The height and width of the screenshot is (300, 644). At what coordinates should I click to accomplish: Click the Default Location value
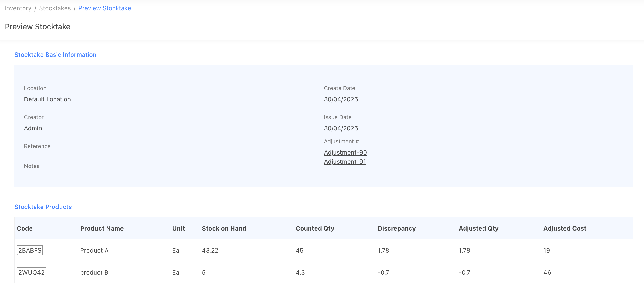tap(47, 99)
